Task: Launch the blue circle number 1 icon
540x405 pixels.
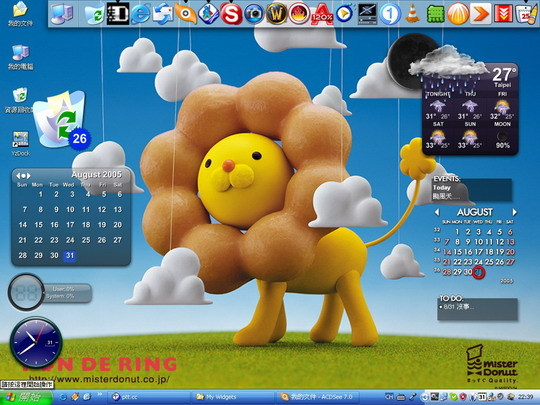Action: pos(390,14)
